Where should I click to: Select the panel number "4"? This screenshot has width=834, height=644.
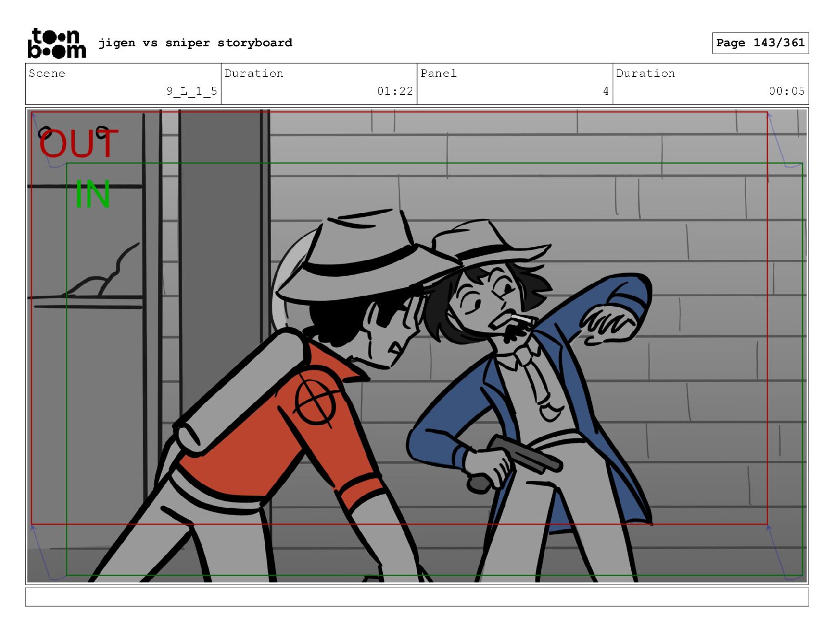click(606, 91)
